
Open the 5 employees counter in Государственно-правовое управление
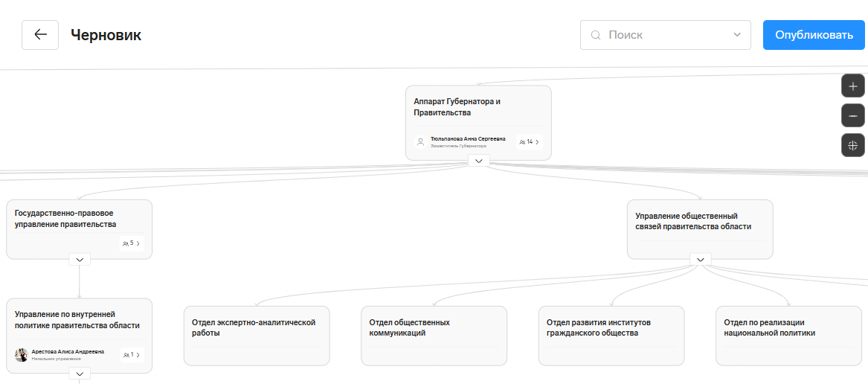[132, 243]
